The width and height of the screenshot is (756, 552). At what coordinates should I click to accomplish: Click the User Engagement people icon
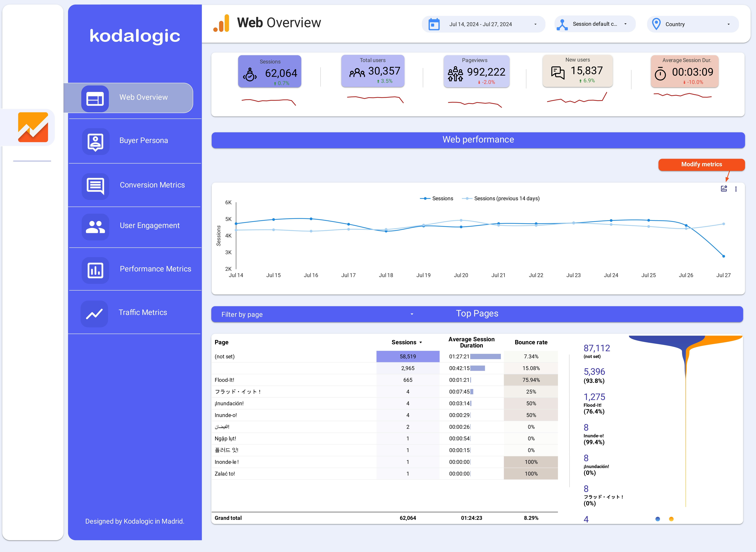pyautogui.click(x=96, y=227)
